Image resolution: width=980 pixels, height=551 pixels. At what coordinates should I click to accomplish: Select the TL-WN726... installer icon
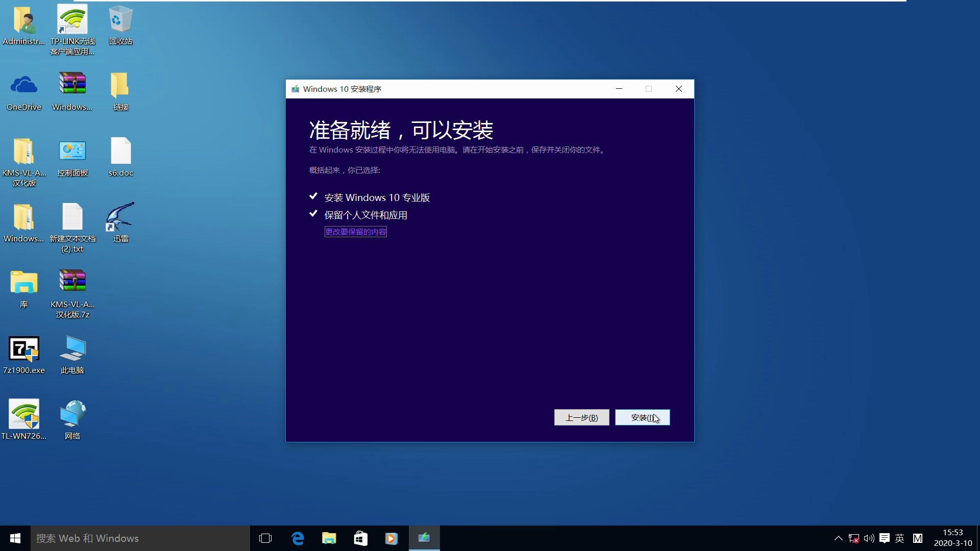pyautogui.click(x=24, y=420)
